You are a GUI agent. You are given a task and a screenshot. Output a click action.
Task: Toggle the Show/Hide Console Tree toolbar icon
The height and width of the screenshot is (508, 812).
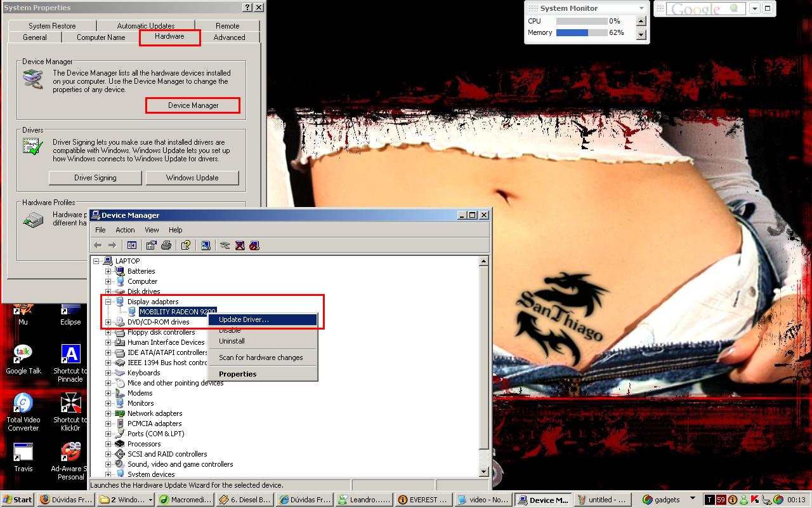click(132, 245)
